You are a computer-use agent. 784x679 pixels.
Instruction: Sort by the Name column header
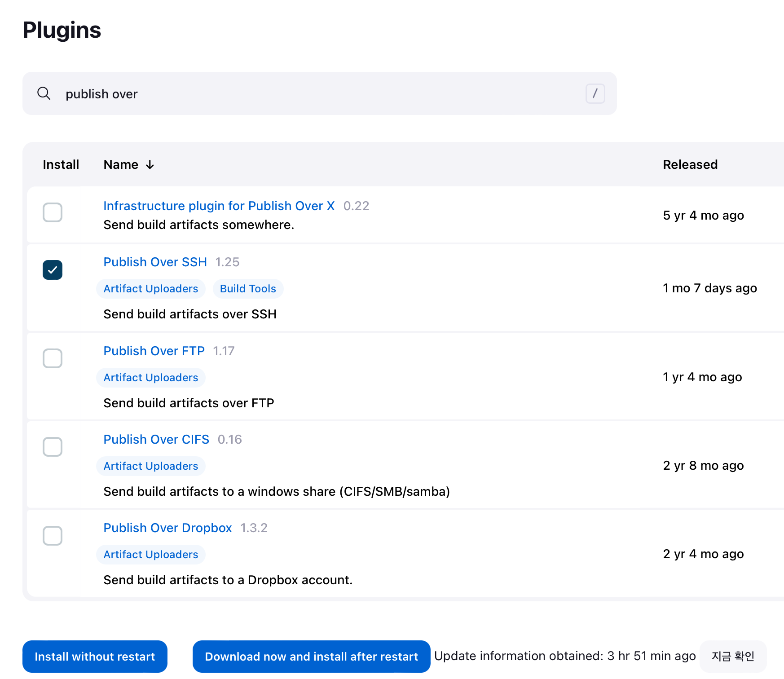click(x=129, y=165)
